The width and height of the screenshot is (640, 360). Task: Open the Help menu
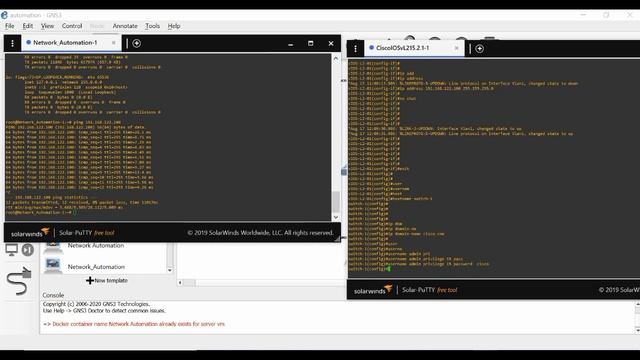pos(174,26)
